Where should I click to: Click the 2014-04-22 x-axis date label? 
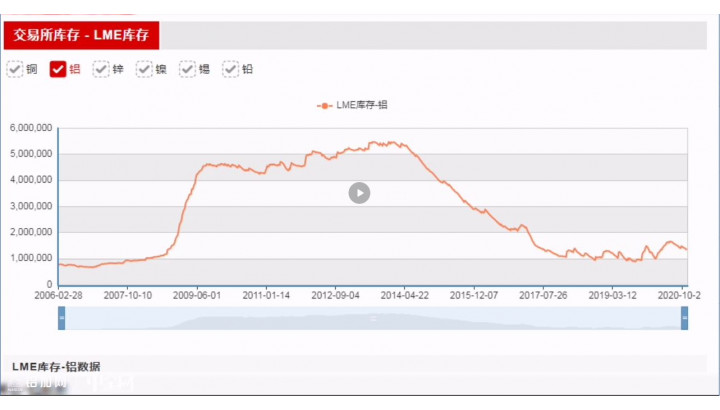[405, 295]
